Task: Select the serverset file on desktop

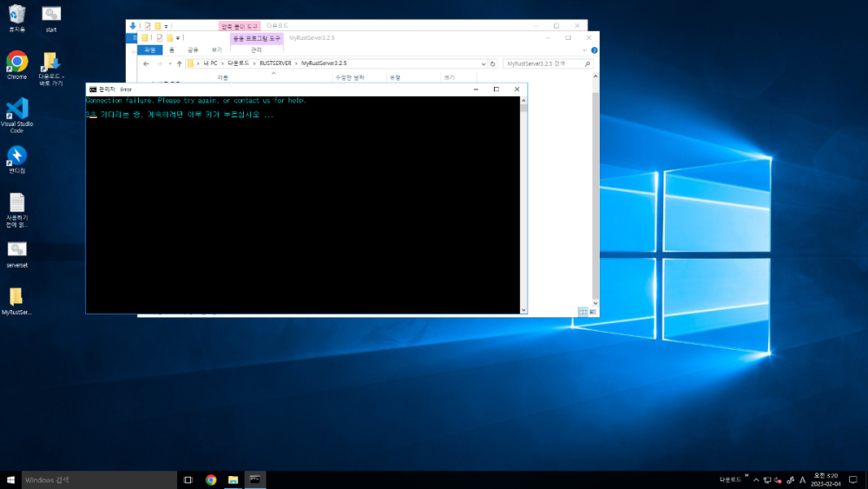Action: coord(16,250)
